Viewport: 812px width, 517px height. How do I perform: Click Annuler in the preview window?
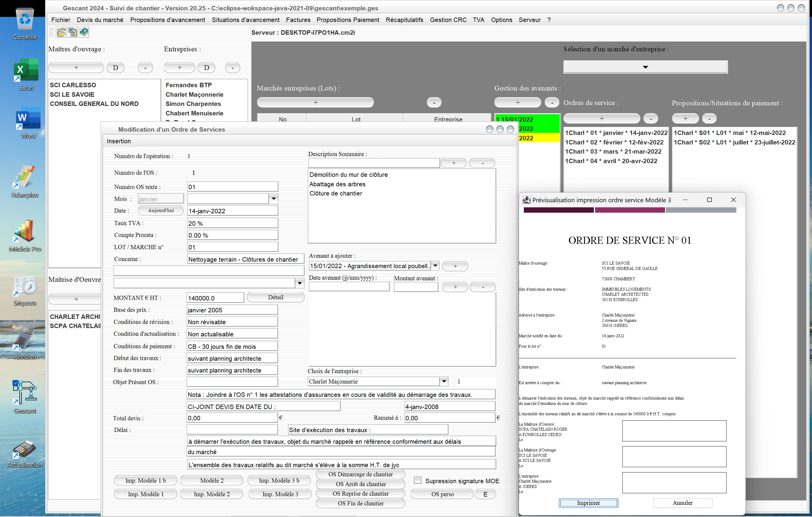683,503
